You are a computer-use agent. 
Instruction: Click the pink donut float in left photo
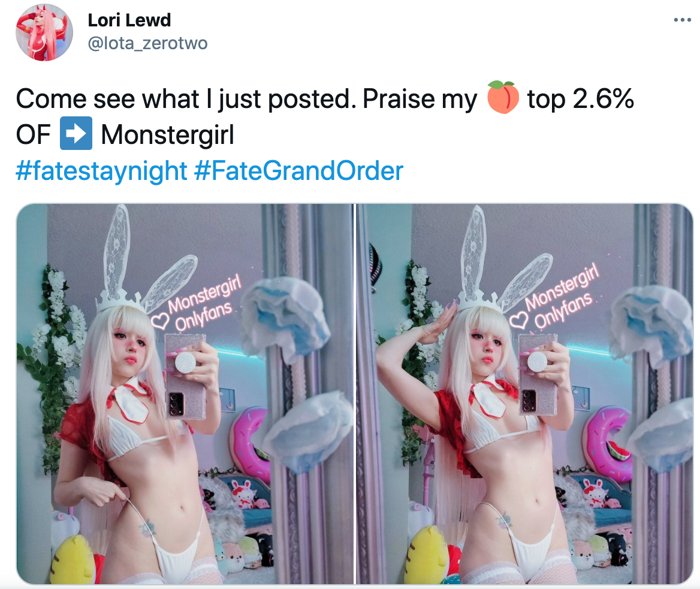[250, 444]
